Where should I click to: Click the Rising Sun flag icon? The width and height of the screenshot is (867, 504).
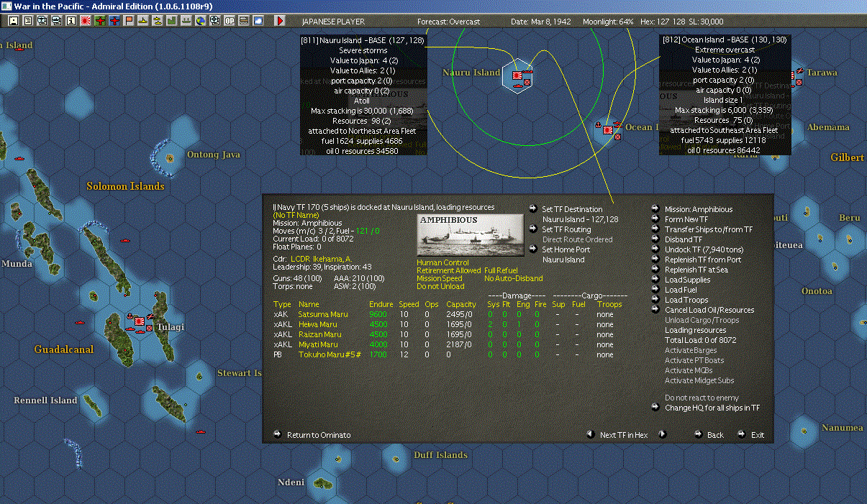85,21
